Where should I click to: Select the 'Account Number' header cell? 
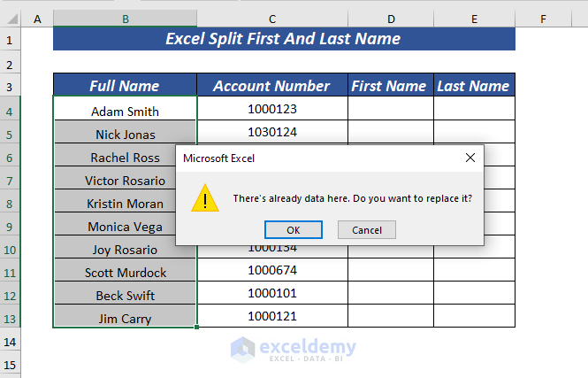coord(272,85)
